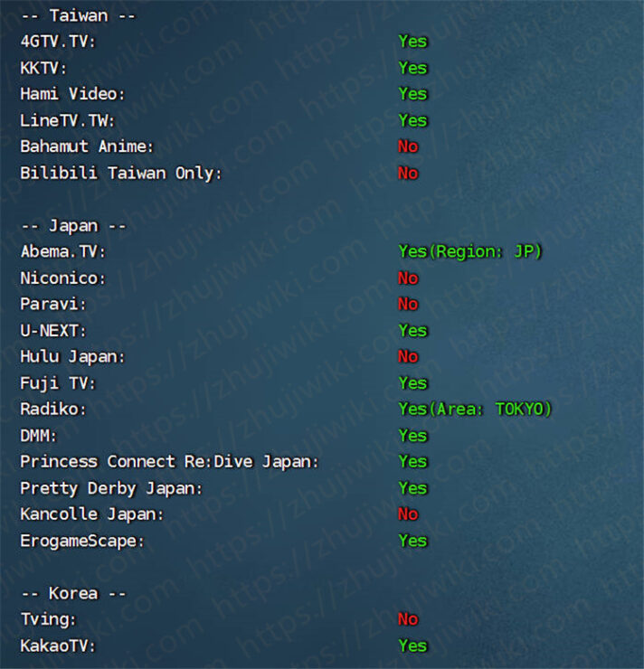
Task: Click the No result for Kancolle Japan
Action: [x=408, y=514]
